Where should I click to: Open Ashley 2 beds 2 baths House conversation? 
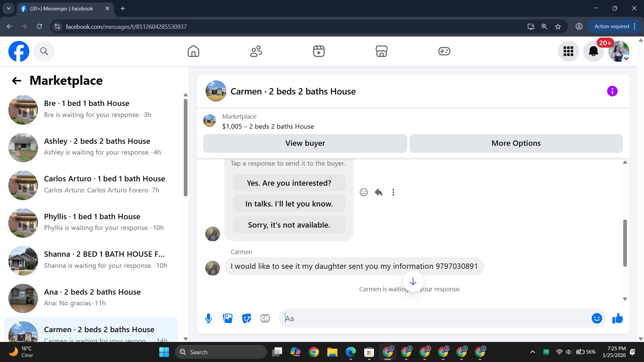91,147
